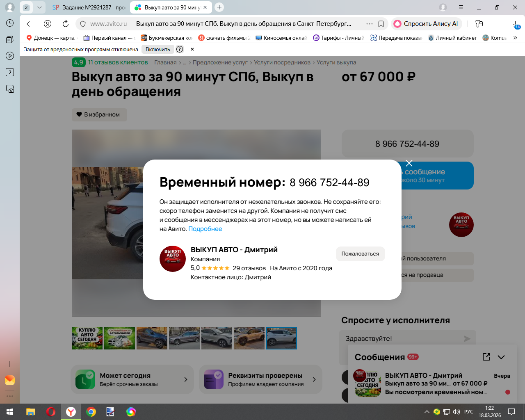525x420 pixels.
Task: Switch to the Задание №2921287 tab
Action: (x=89, y=7)
